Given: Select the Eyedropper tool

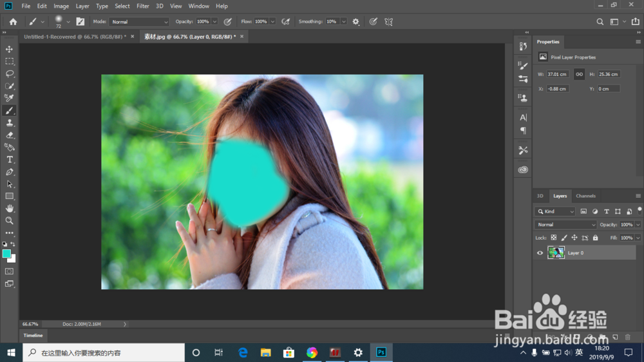Looking at the screenshot, I should [x=9, y=98].
